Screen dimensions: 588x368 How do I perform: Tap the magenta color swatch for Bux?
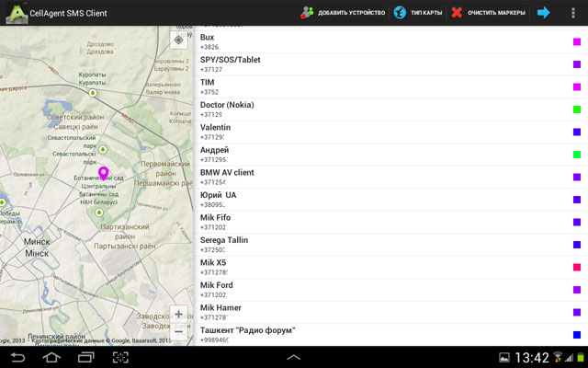pyautogui.click(x=577, y=41)
